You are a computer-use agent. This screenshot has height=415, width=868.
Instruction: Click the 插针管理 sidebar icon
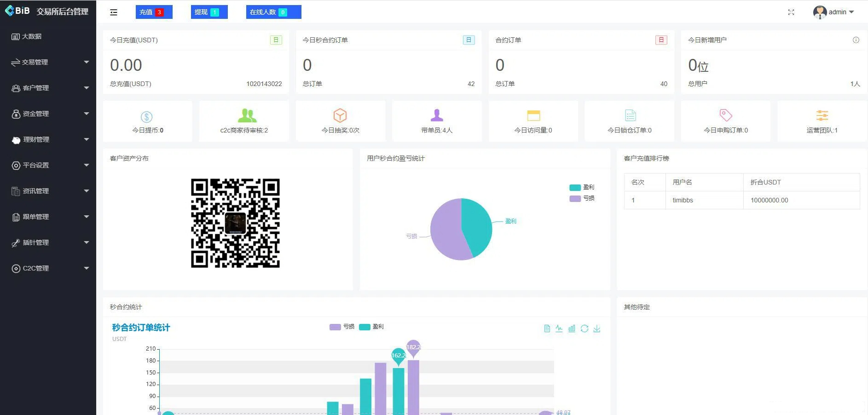(x=16, y=242)
